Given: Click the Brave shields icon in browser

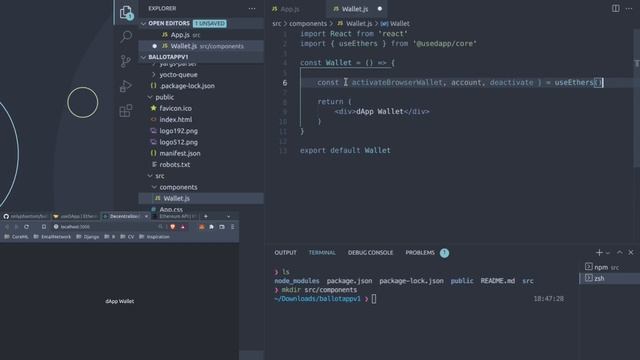Looking at the screenshot, I should pos(173,227).
